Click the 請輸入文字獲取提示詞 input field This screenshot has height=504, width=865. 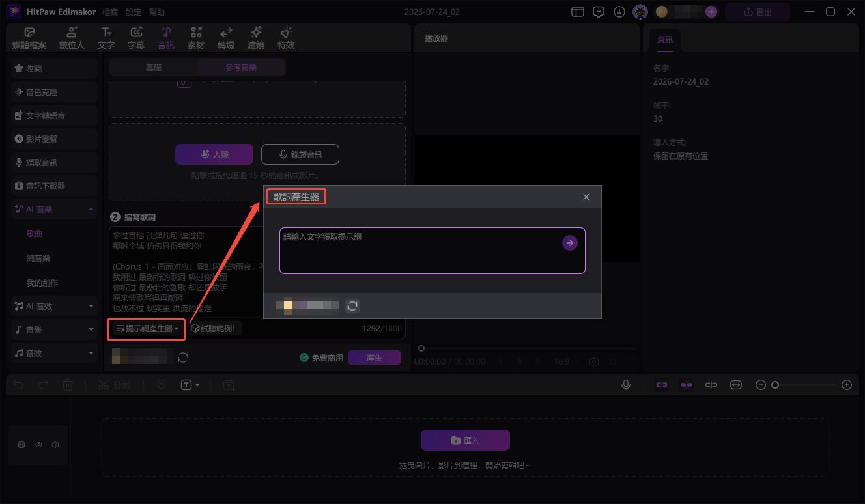[420, 251]
